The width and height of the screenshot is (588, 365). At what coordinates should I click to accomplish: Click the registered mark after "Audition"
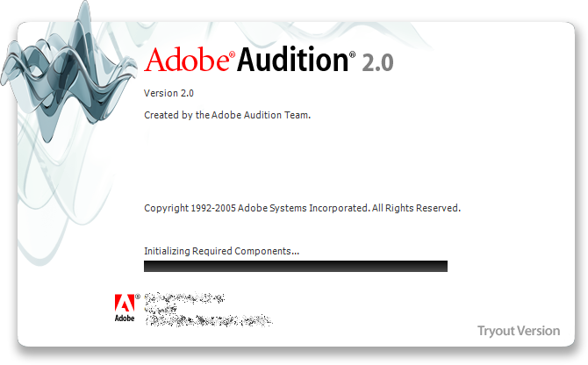(352, 54)
